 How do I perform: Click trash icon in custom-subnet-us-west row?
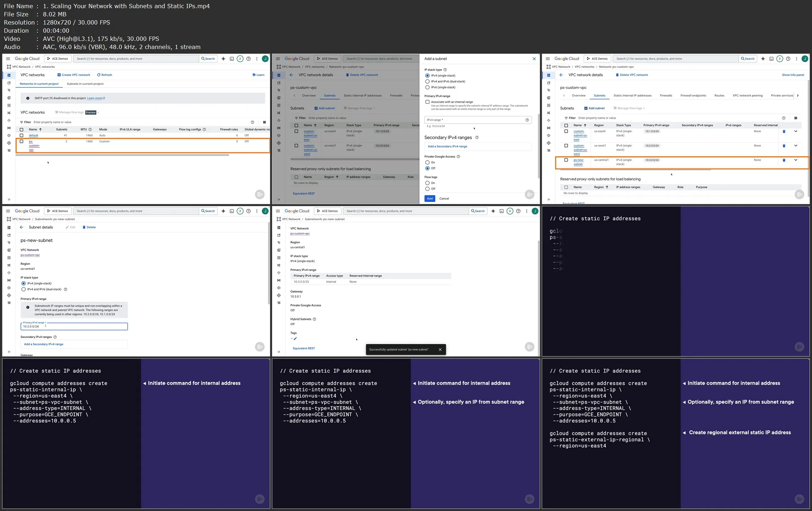click(x=784, y=146)
